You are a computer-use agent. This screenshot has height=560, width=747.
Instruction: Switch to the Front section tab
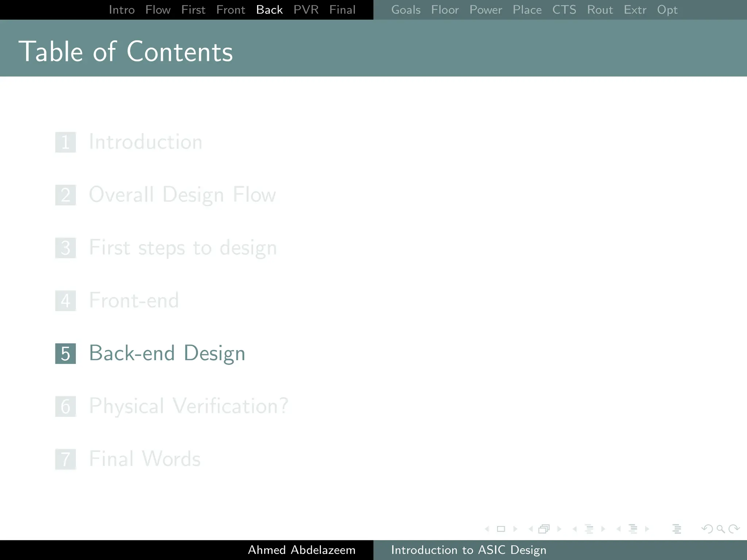click(x=231, y=10)
